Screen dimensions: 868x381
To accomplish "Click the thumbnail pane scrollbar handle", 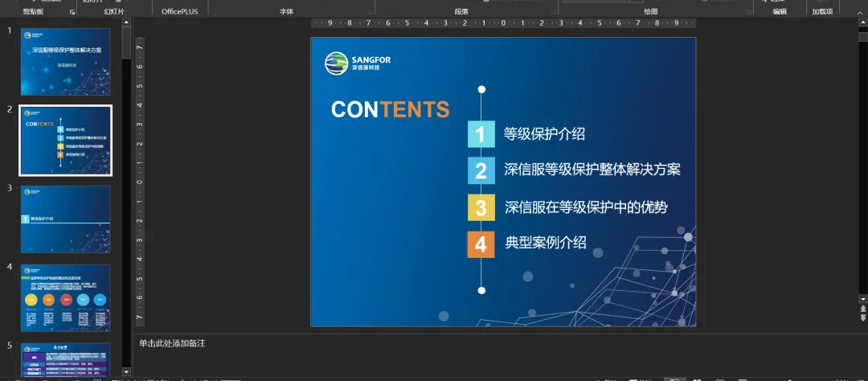I will pyautogui.click(x=126, y=43).
